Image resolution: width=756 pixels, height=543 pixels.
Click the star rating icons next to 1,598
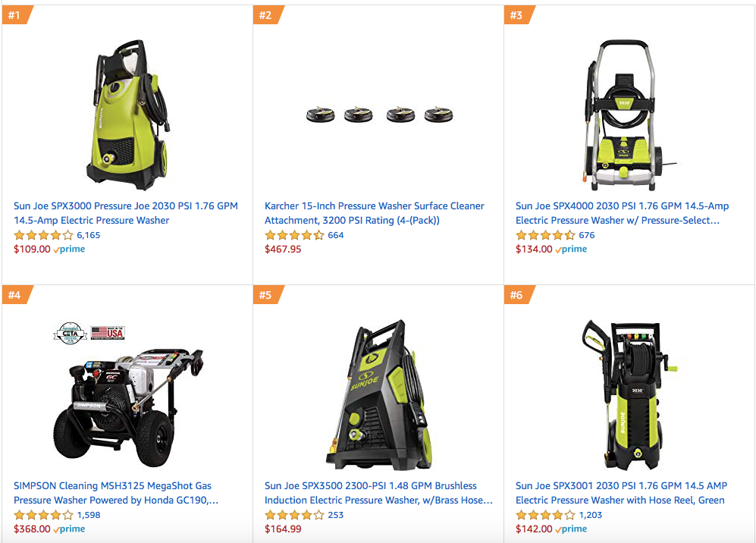(43, 515)
